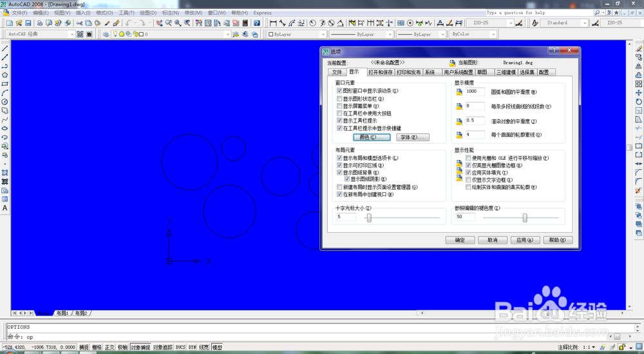Enable 在工具栏中使用大按钮 checkbox
The width and height of the screenshot is (644, 354).
tap(339, 113)
